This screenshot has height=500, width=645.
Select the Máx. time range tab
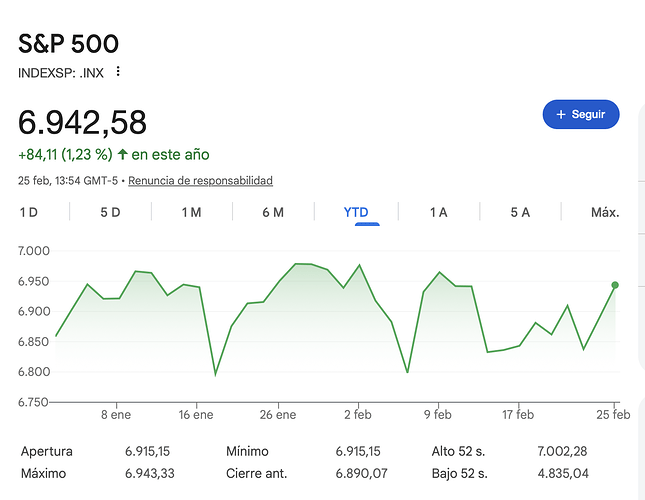605,212
